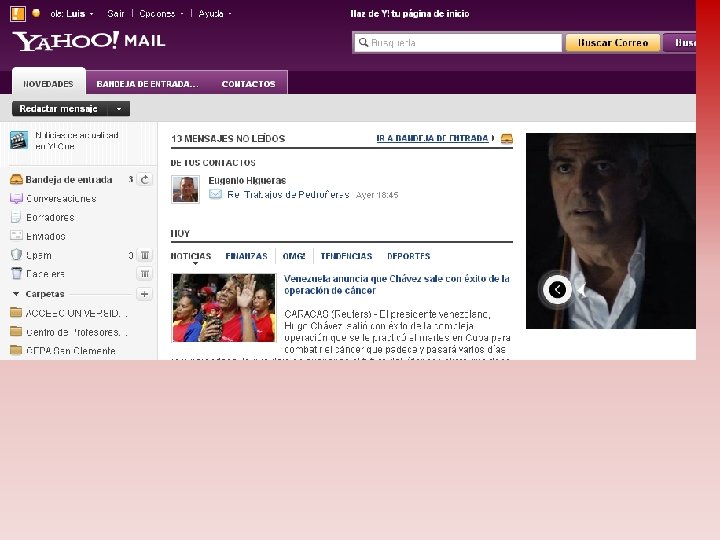Image resolution: width=720 pixels, height=540 pixels.
Task: Click the magnifier icon in search box
Action: (363, 43)
